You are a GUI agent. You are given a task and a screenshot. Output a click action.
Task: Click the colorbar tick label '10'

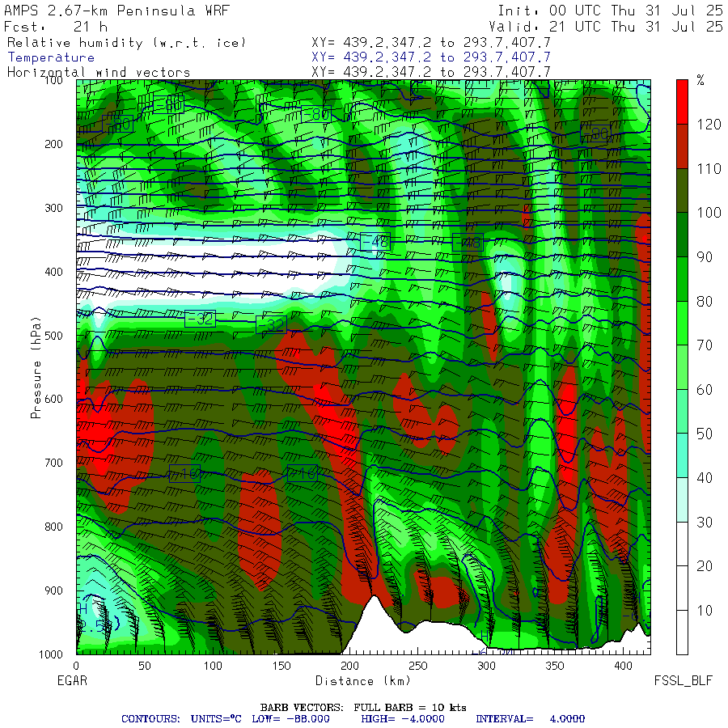705,610
